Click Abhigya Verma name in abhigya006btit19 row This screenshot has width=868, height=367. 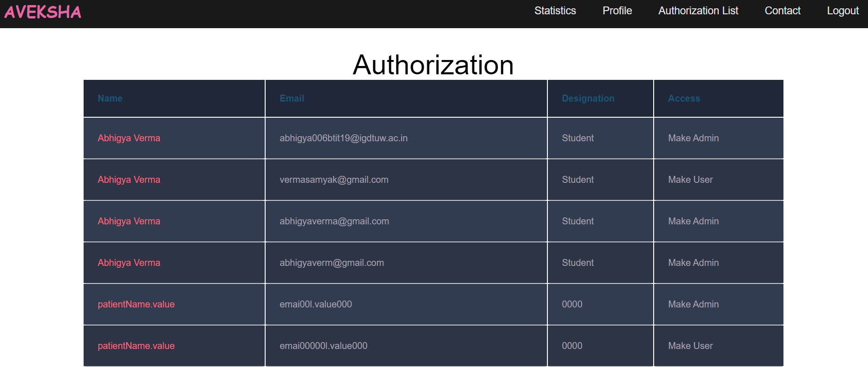pyautogui.click(x=129, y=138)
